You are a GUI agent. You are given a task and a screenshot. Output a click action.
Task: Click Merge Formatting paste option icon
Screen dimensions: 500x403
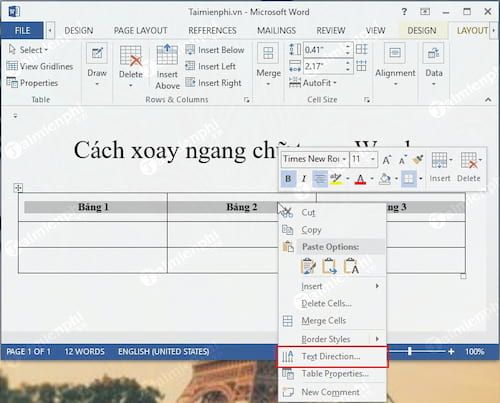[329, 266]
